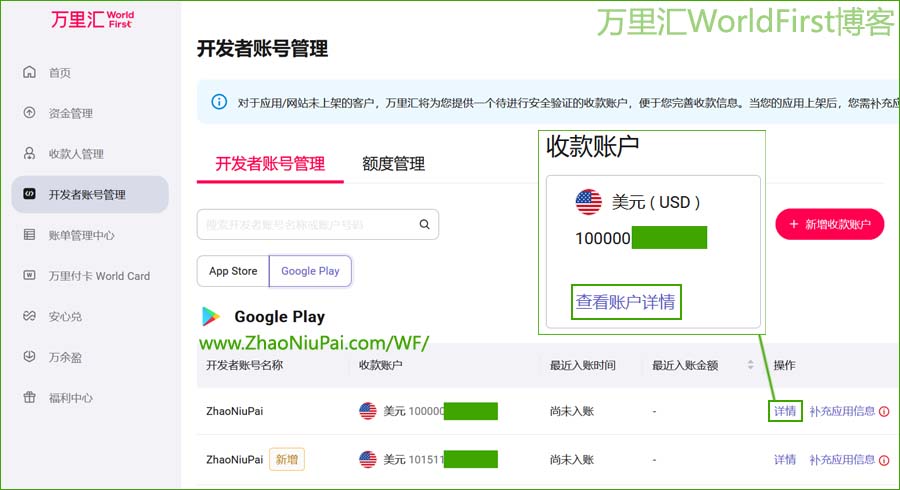The image size is (900, 490).
Task: Open 资金管理 via its sidebar icon
Action: [29, 113]
